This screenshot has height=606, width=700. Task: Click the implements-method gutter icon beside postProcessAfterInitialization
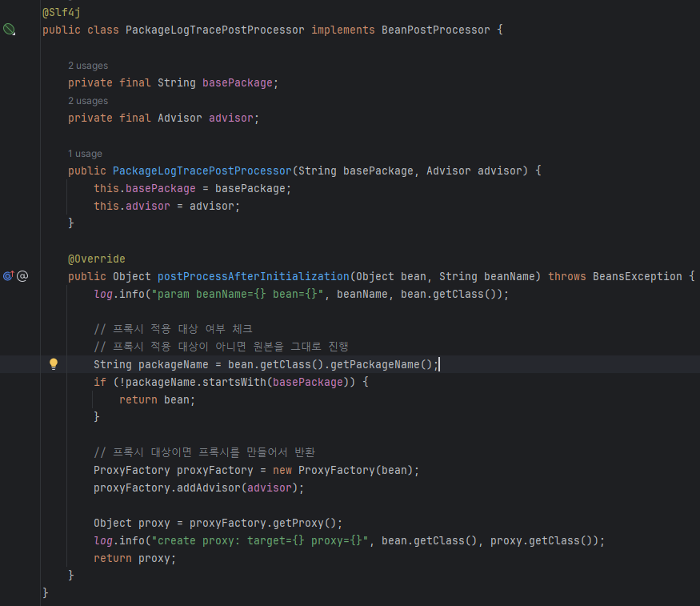[x=9, y=276]
